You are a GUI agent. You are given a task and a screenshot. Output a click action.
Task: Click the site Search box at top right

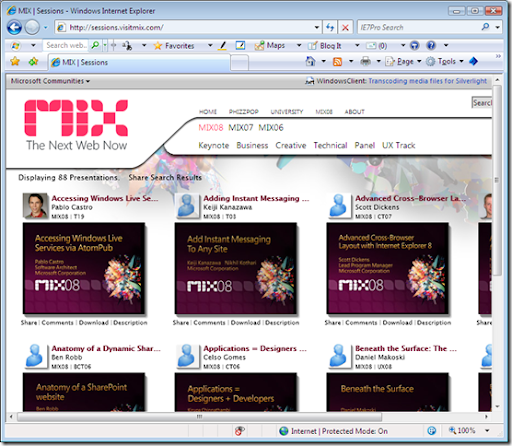click(x=482, y=103)
